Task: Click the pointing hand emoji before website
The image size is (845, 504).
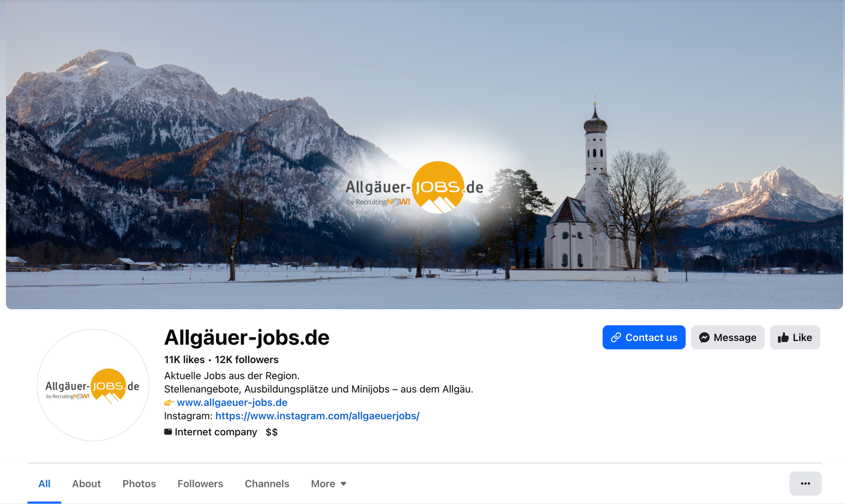Action: tap(169, 403)
